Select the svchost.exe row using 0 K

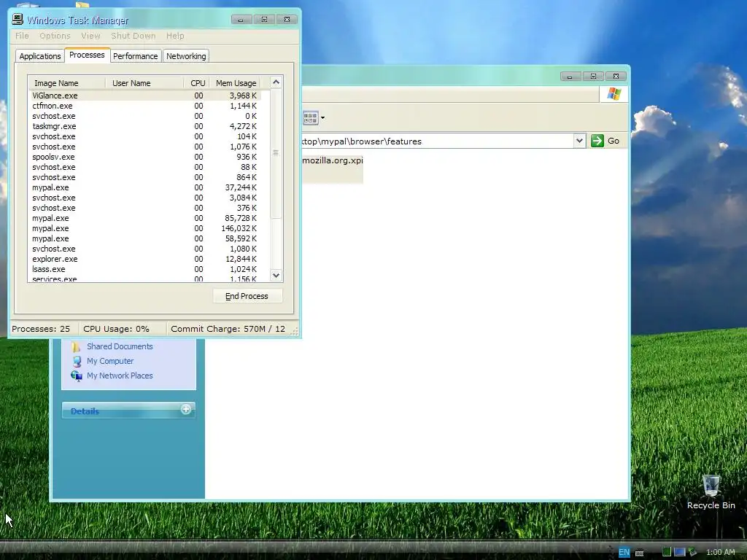(145, 116)
